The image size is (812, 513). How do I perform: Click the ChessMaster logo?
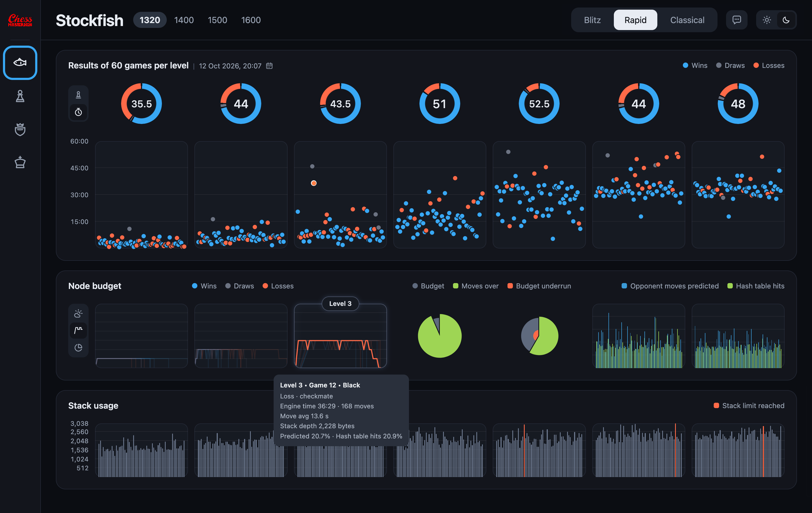[20, 20]
